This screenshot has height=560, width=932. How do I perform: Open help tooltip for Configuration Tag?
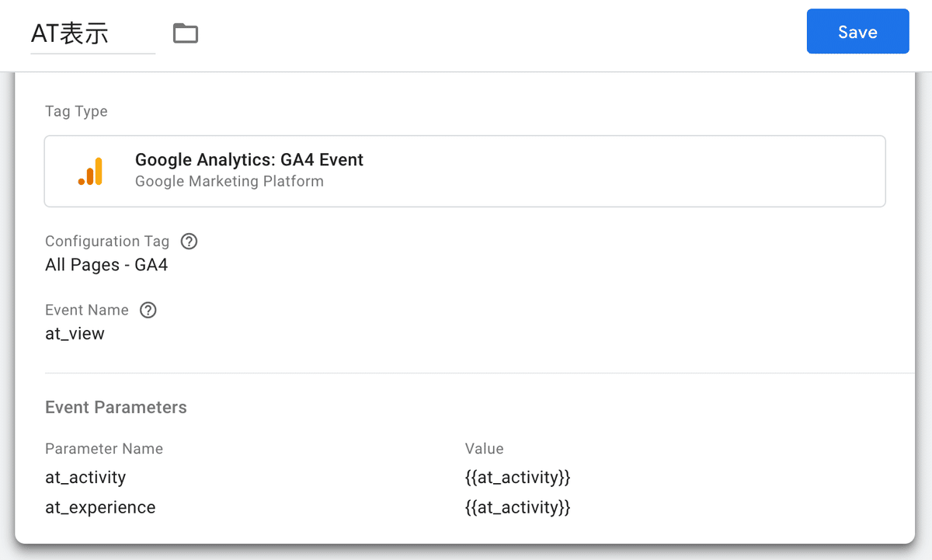[189, 241]
